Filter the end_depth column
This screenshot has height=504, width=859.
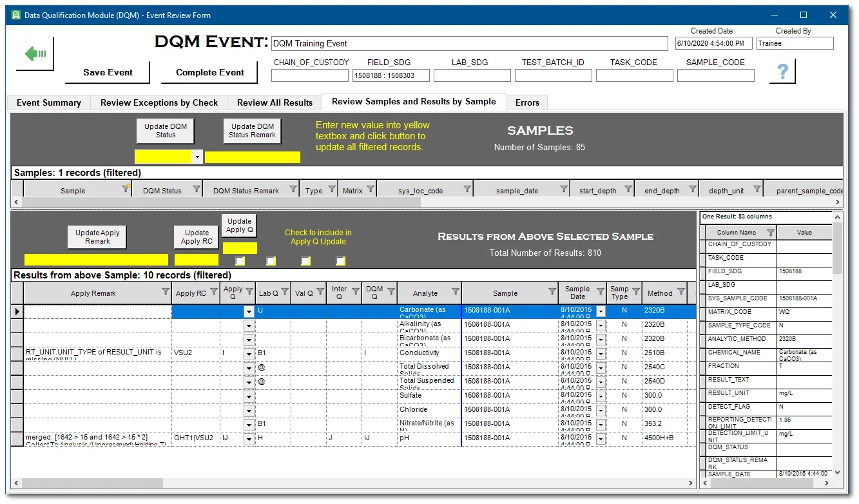coord(693,189)
